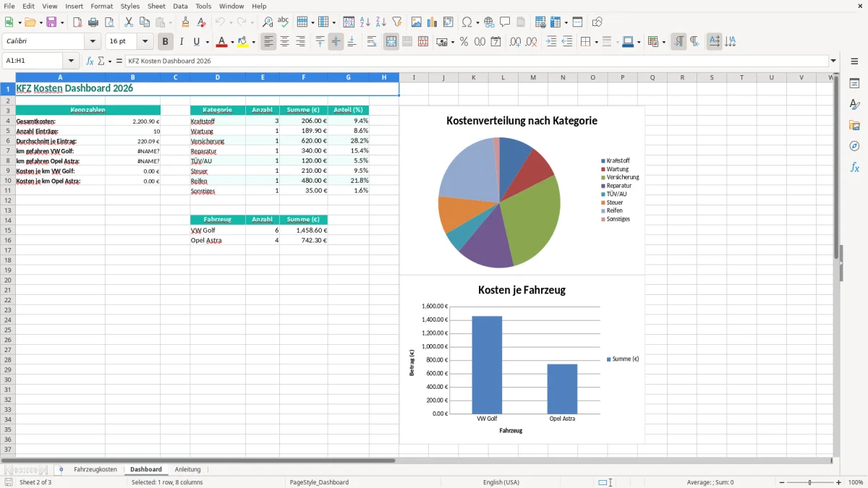Open the Conditional Formatting dropdown arrow

click(x=663, y=42)
